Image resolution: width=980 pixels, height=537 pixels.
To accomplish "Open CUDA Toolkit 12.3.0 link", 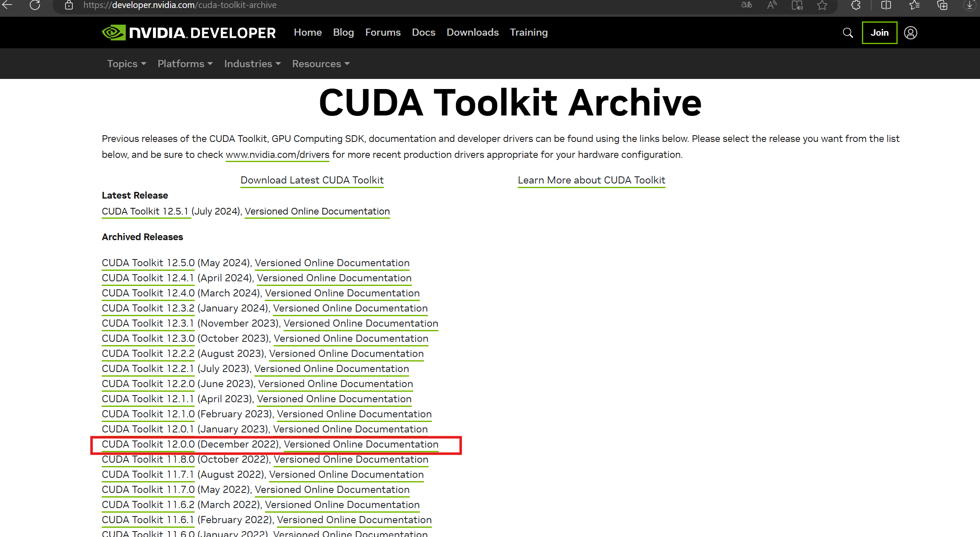I will pyautogui.click(x=148, y=338).
